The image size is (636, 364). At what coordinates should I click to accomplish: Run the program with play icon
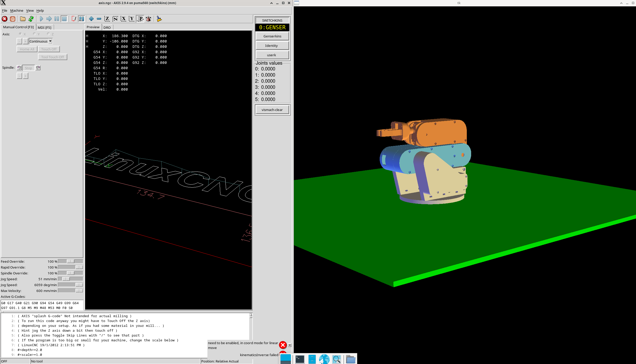pyautogui.click(x=41, y=19)
